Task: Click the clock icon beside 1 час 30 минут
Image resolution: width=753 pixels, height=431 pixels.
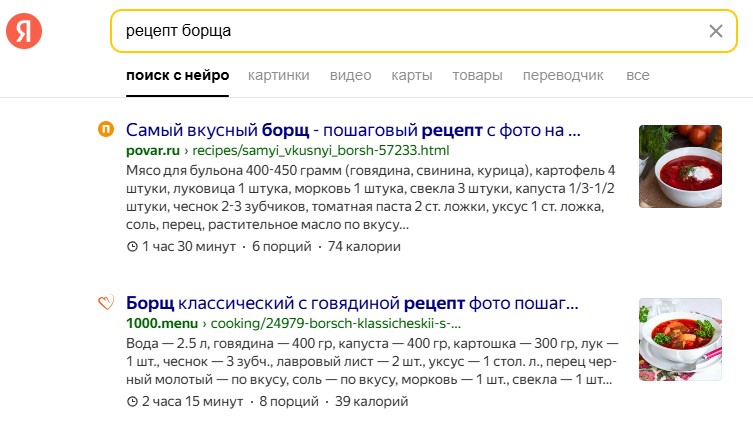Action: click(x=132, y=247)
